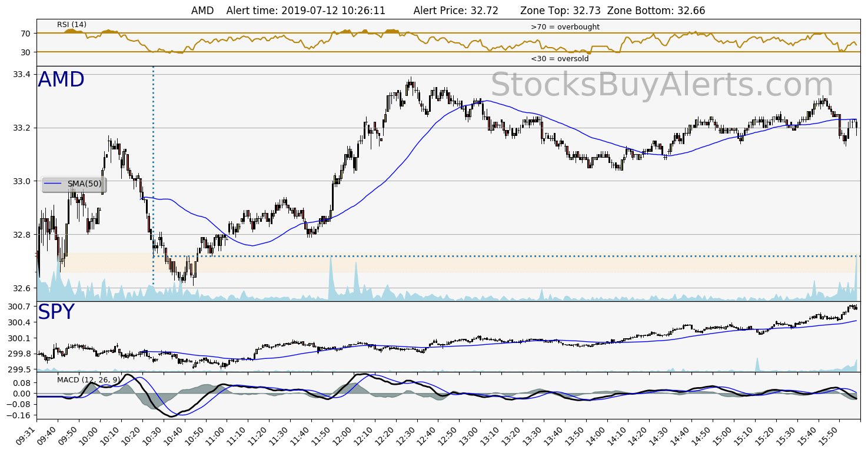
Task: Click the "Alert Price: 32.72" title text
Action: point(456,11)
